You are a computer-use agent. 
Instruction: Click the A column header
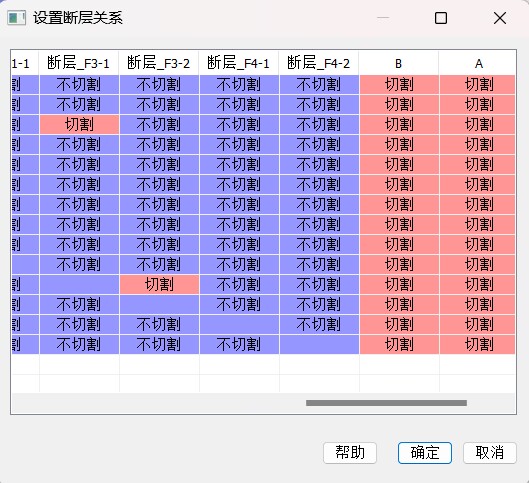pos(477,63)
